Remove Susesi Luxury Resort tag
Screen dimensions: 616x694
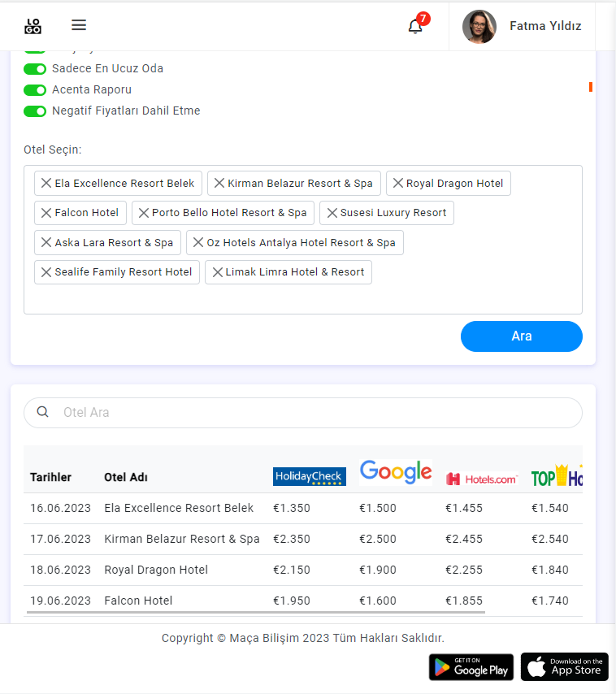click(332, 213)
